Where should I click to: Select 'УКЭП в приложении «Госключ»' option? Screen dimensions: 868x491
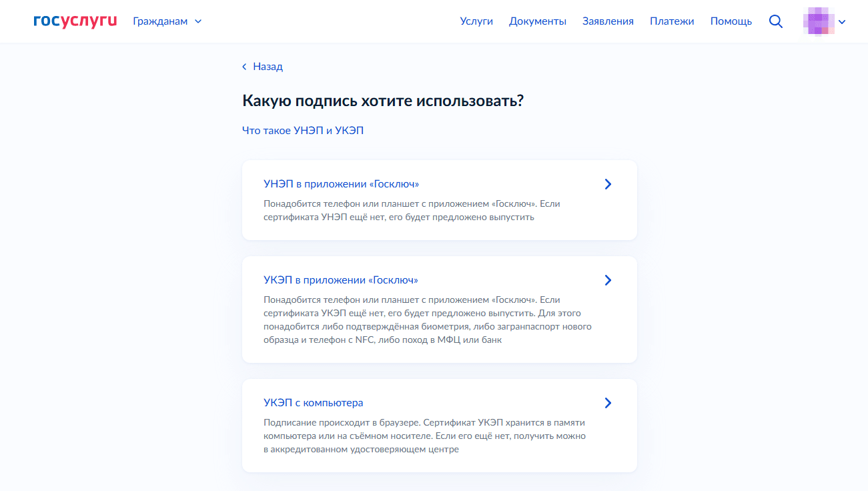(x=440, y=310)
